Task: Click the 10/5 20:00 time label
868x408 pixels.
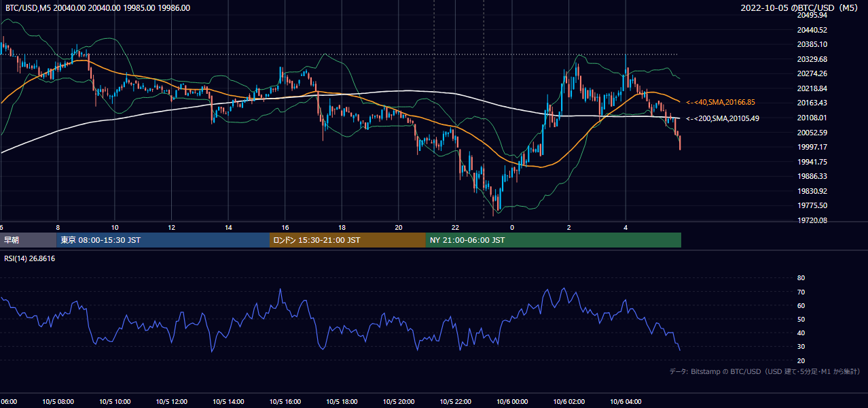Action: 399,402
